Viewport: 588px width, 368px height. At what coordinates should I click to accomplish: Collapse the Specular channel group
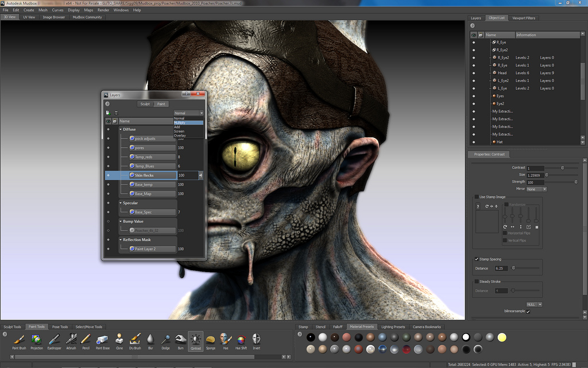(121, 203)
